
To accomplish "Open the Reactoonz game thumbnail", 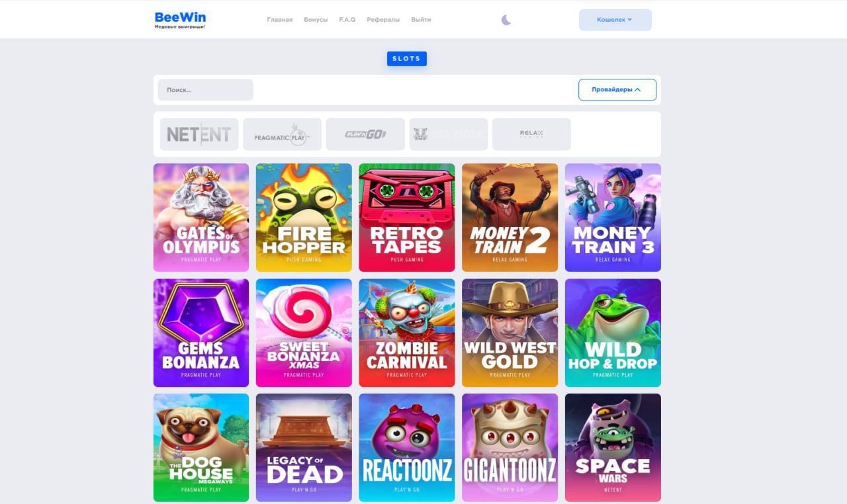I will pyautogui.click(x=407, y=448).
